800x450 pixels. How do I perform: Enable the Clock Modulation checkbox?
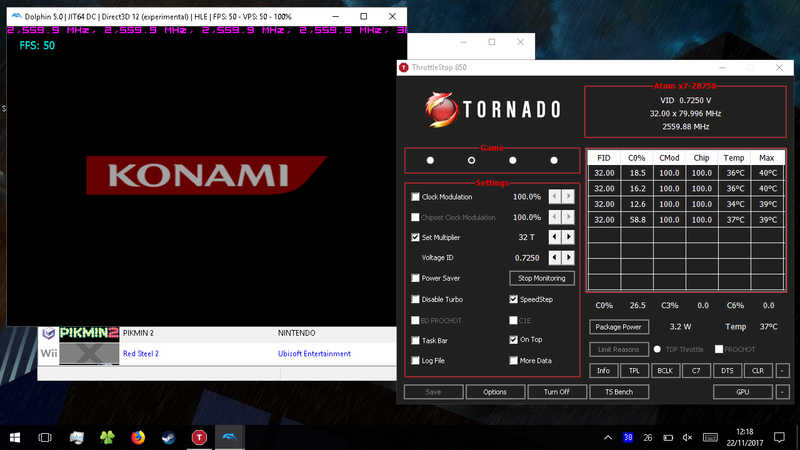(x=415, y=196)
